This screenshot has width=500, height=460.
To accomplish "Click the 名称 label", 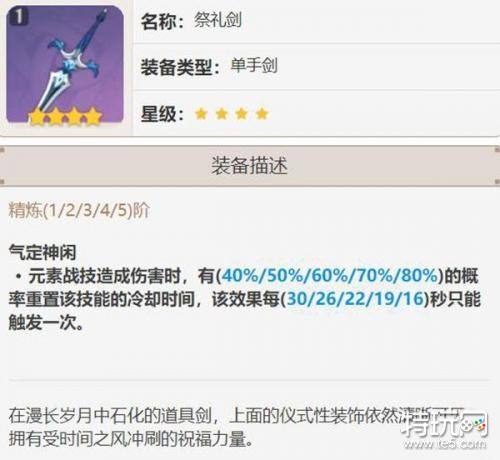I will (x=163, y=22).
